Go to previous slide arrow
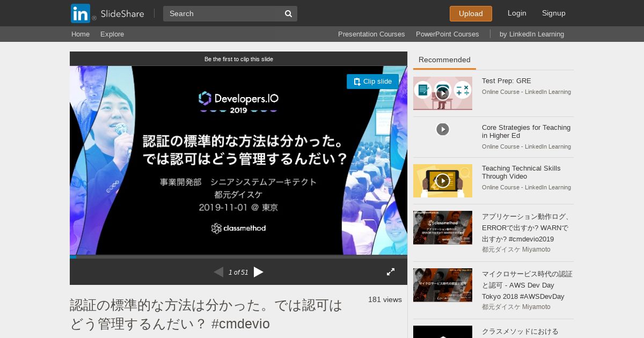Viewport: 644px width, 338px height. tap(218, 272)
